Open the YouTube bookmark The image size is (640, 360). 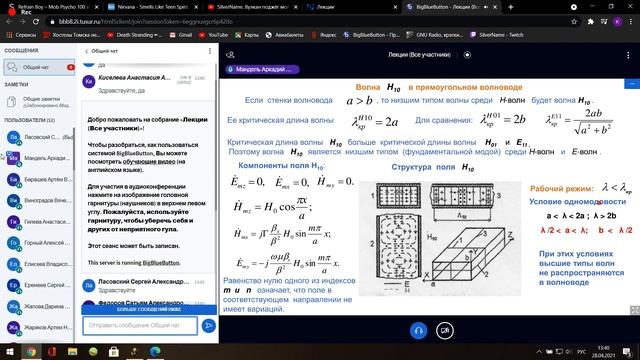pos(213,35)
